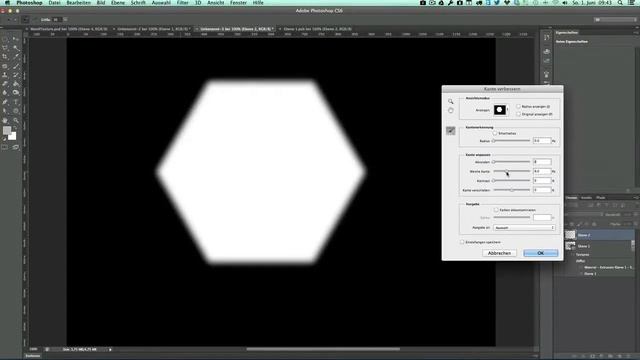Select the Dodge tool

pos(16,93)
